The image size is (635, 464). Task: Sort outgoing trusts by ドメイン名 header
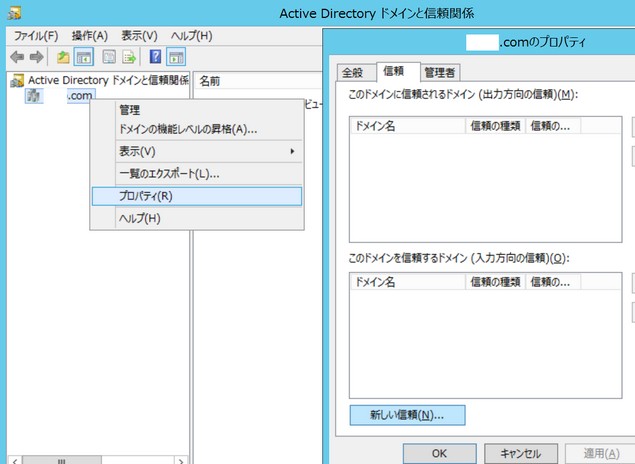(408, 126)
